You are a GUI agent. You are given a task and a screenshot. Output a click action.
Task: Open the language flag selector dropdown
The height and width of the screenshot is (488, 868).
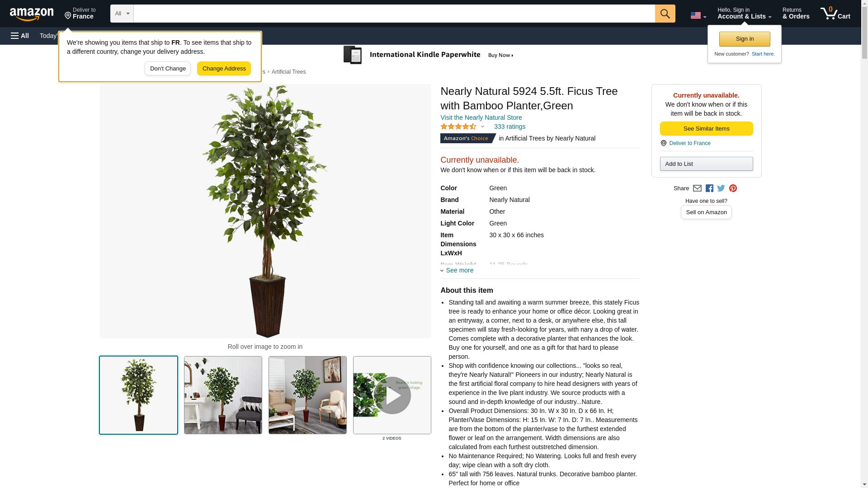click(698, 15)
